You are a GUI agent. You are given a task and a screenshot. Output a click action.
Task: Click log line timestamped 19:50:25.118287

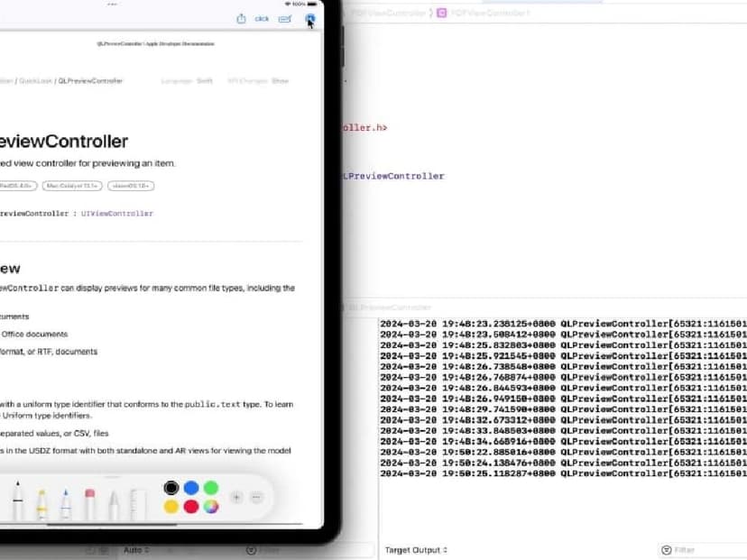pos(563,473)
